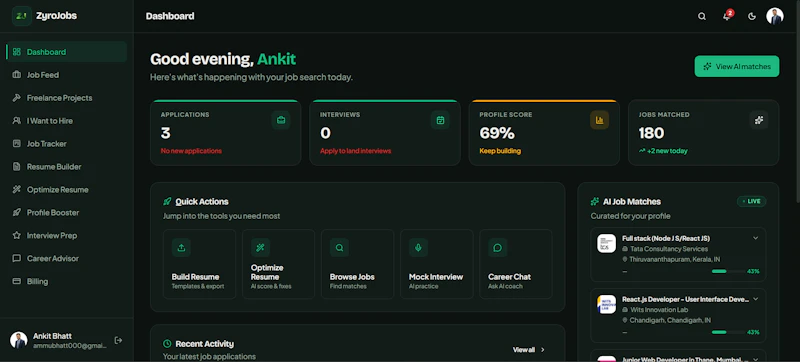800x362 pixels.
Task: Click the Jobs Matched sparkle icon
Action: coord(759,120)
